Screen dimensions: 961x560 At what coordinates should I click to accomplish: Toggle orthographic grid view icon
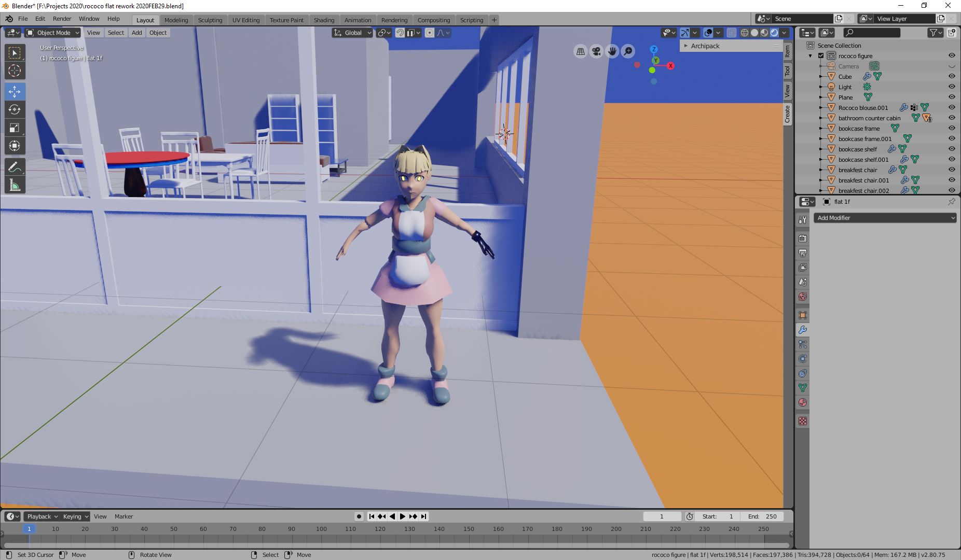pyautogui.click(x=581, y=51)
